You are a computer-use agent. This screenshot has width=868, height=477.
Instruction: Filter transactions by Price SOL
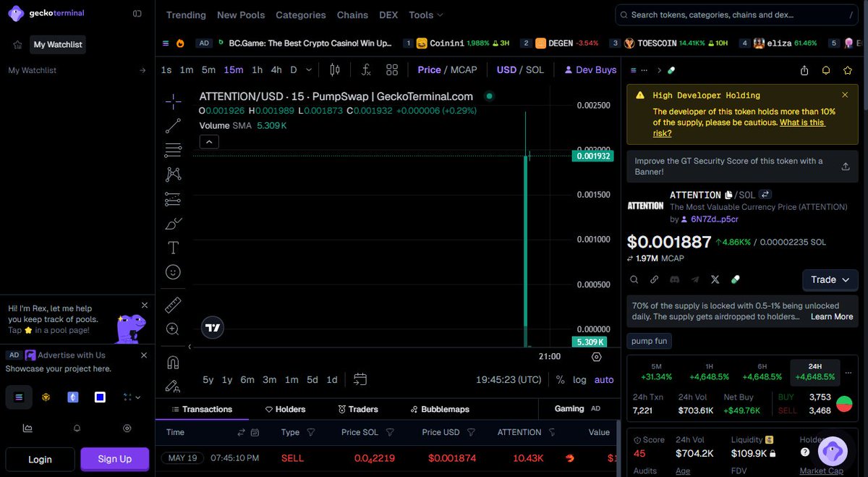390,432
